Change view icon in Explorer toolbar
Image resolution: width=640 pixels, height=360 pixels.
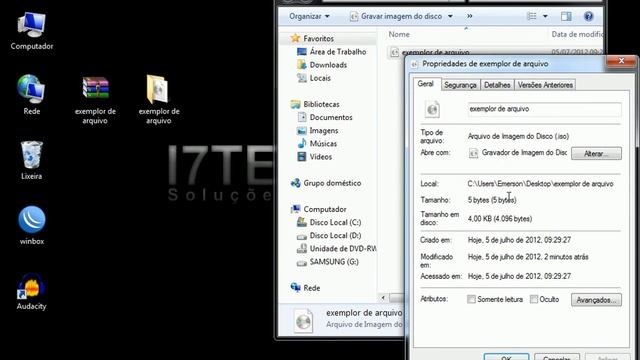click(532, 16)
